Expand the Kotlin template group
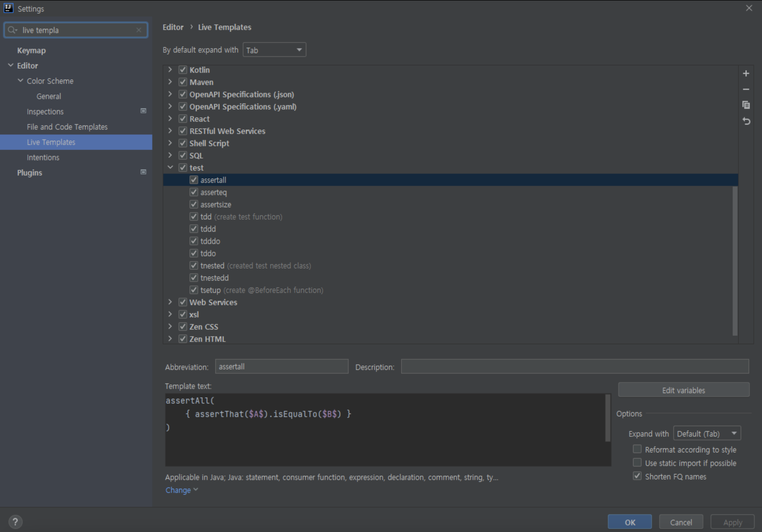 point(170,70)
